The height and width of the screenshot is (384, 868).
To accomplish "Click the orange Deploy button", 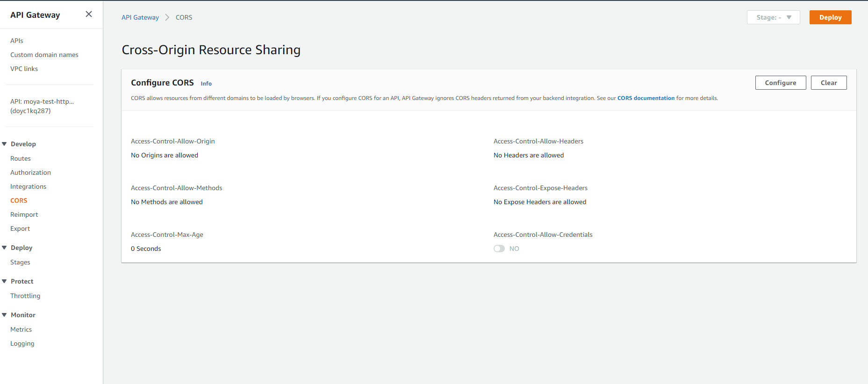I will coord(830,17).
